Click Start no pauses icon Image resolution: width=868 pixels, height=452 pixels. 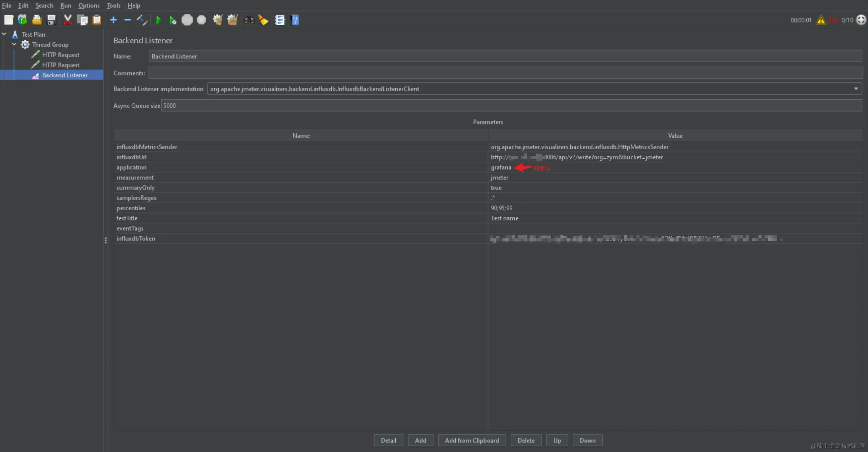(173, 20)
